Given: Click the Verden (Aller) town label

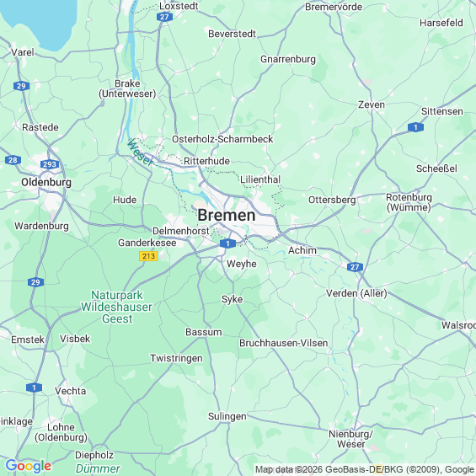Looking at the screenshot, I should (356, 293).
